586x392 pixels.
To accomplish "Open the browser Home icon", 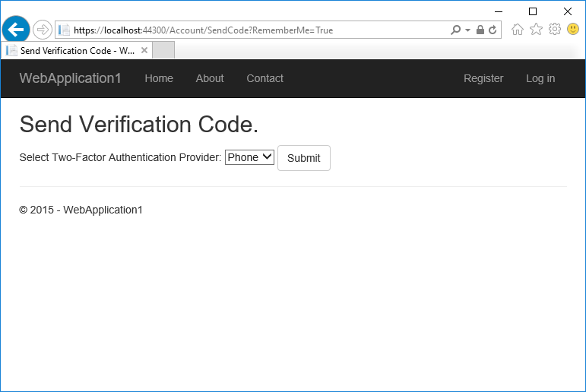I will (518, 30).
